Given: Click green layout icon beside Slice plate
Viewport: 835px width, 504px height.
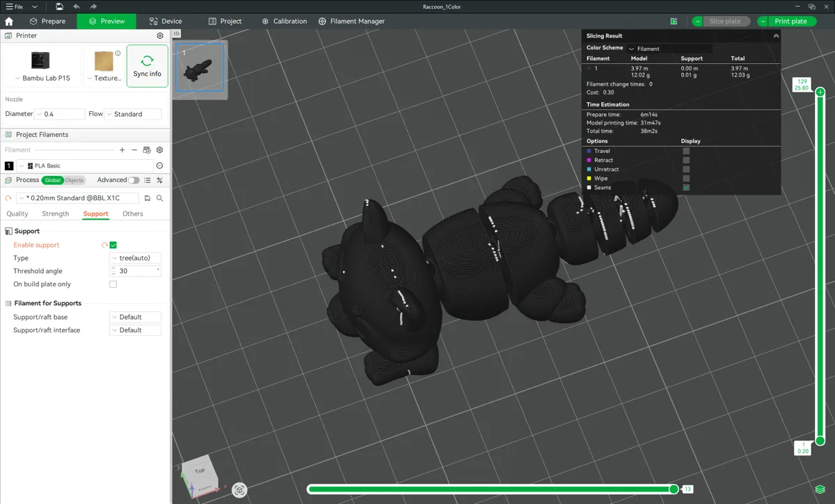Looking at the screenshot, I should [674, 22].
